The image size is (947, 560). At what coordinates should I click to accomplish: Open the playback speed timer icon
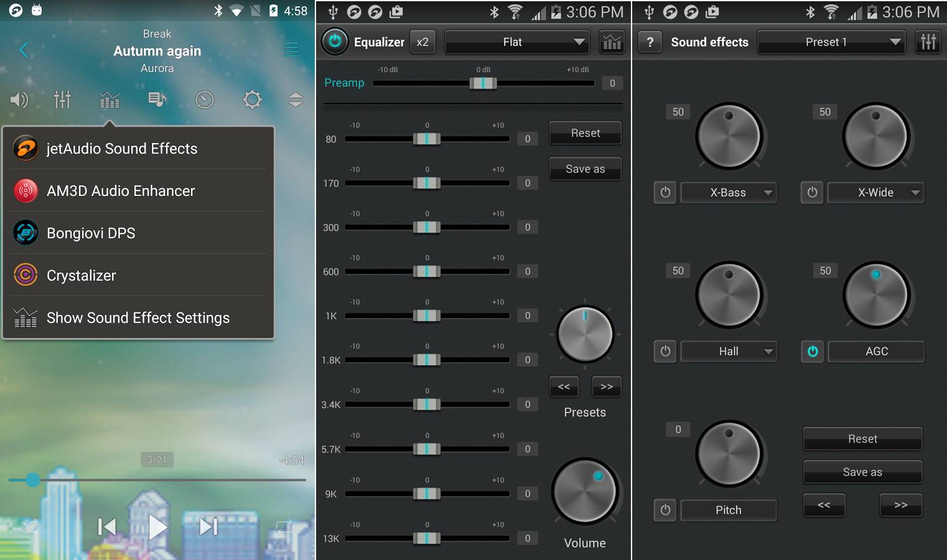(x=205, y=100)
